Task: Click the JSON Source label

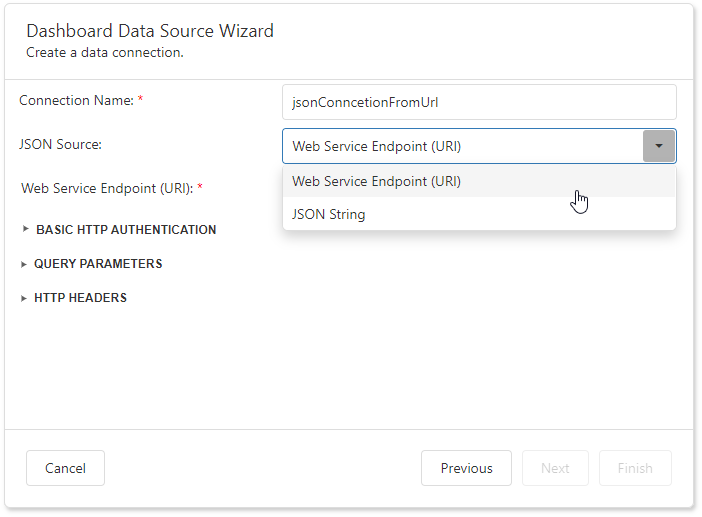Action: tap(61, 145)
